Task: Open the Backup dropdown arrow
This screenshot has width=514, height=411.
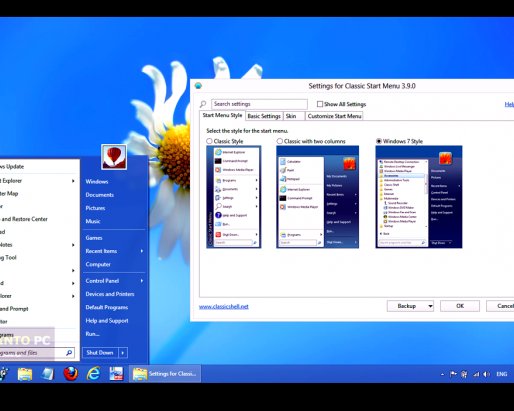Action: click(430, 306)
